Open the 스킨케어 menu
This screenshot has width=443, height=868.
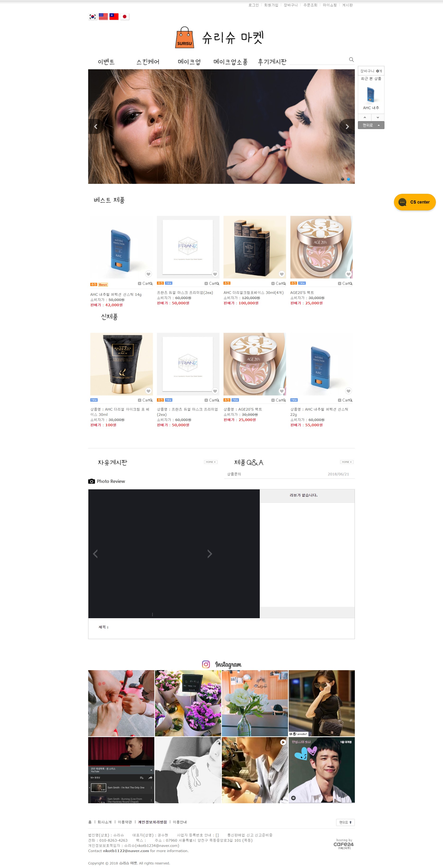click(148, 62)
